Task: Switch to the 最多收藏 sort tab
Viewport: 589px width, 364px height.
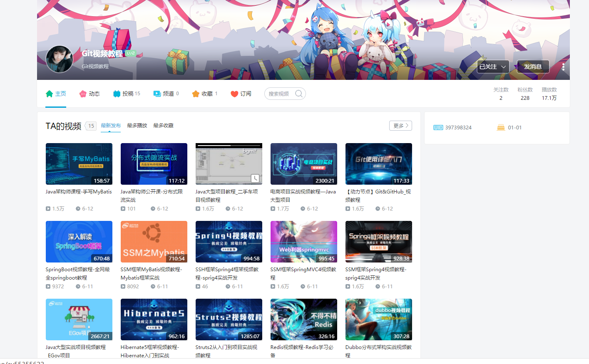Action: pyautogui.click(x=163, y=125)
